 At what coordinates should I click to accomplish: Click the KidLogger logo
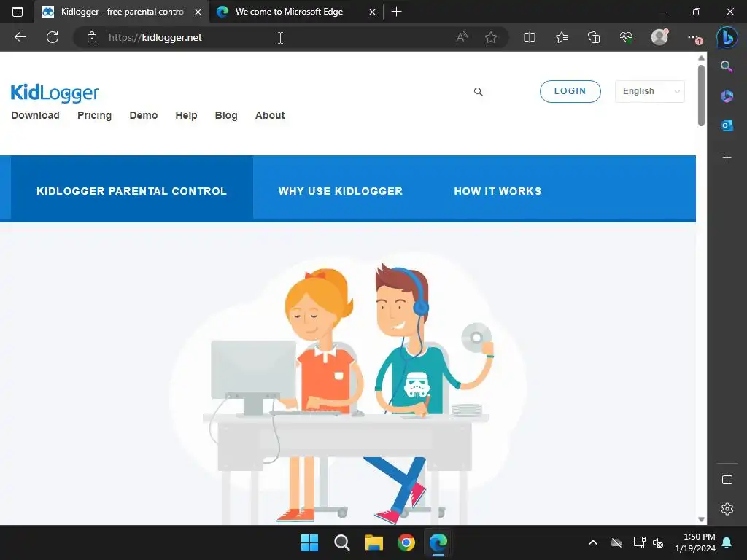tap(55, 93)
